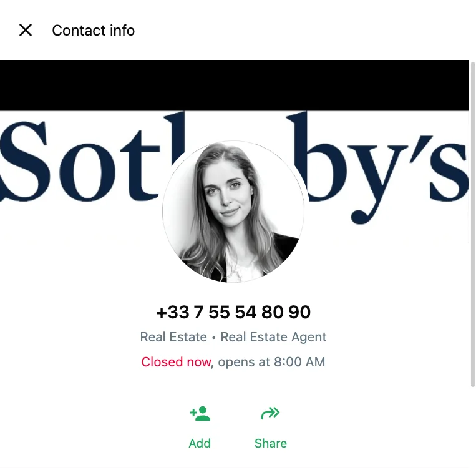Click the Contact info panel scrollbar
Screen dimensions: 476x475
click(472, 224)
